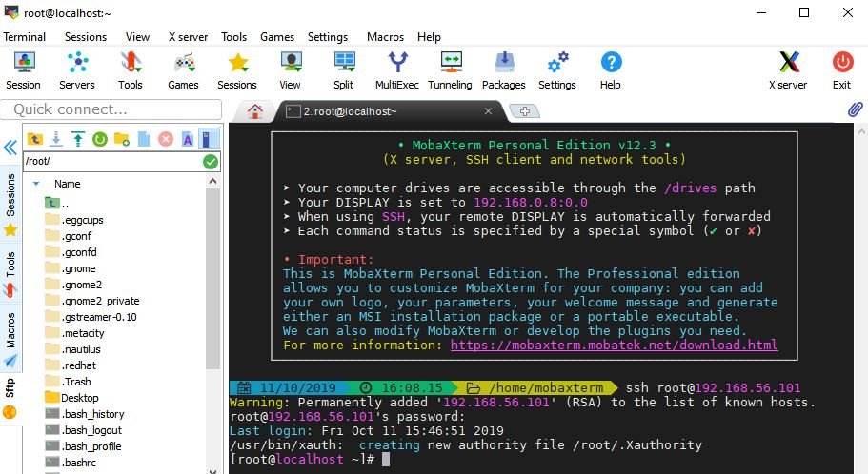This screenshot has width=868, height=474.
Task: Click the /root/ path input field
Action: (x=113, y=162)
